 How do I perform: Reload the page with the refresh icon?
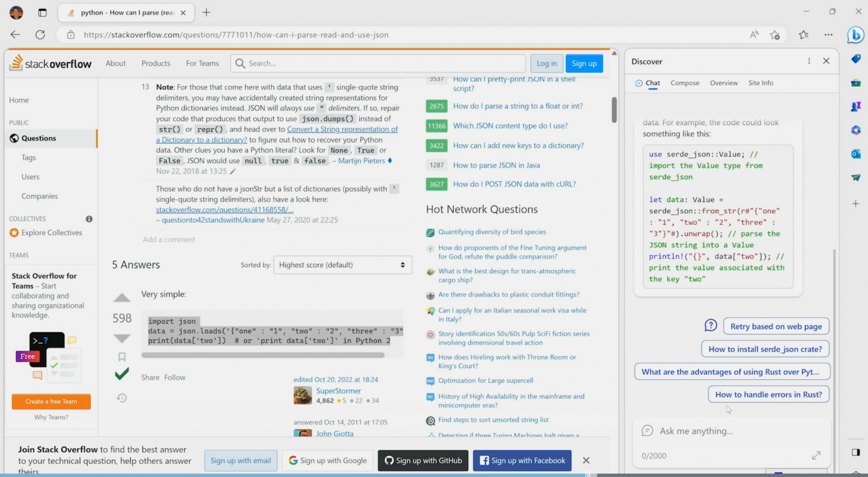(x=40, y=35)
